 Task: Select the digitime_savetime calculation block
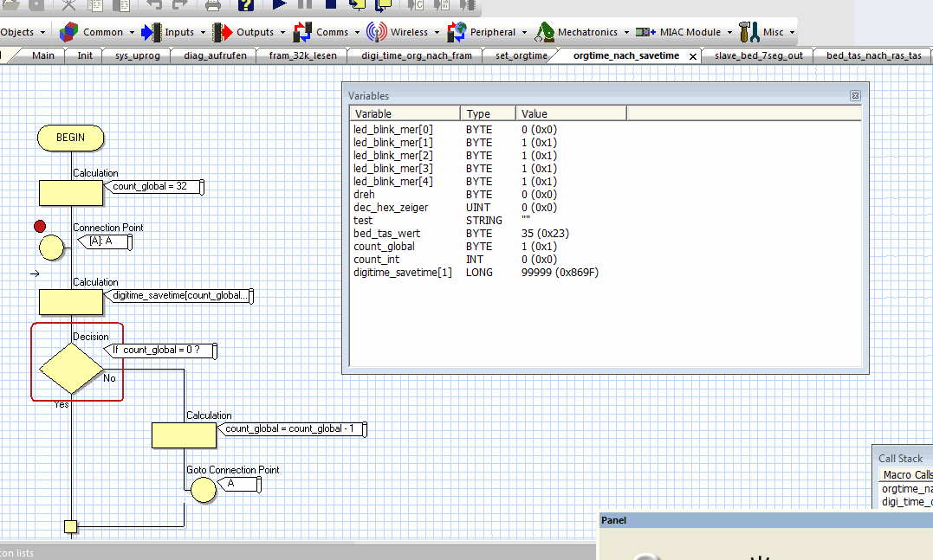71,302
